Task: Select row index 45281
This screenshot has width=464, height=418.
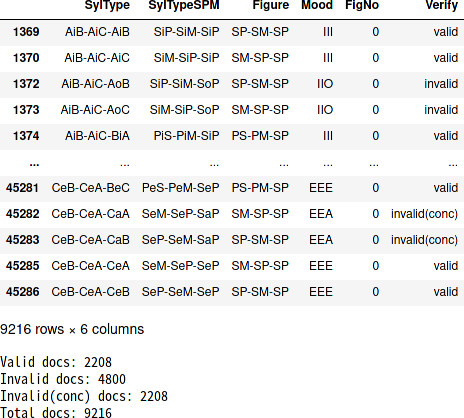Action: 22,188
